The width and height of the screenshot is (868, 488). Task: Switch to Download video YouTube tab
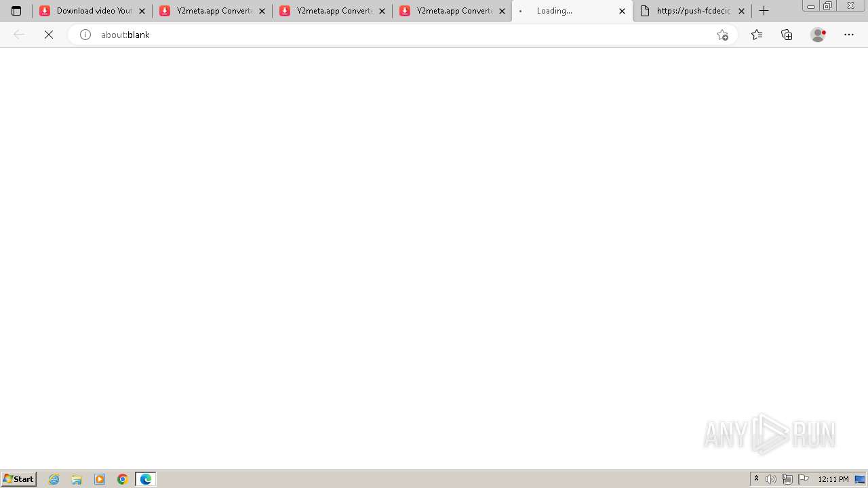tap(92, 11)
